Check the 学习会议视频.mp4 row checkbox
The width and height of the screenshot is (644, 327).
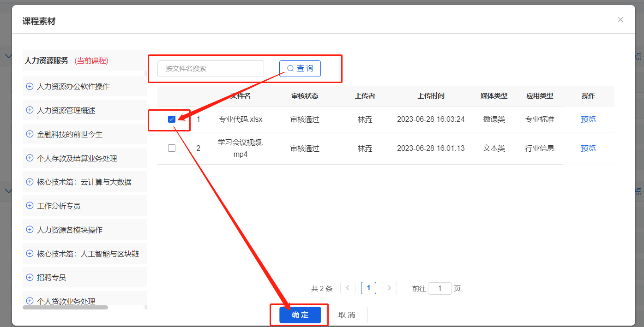pos(172,148)
